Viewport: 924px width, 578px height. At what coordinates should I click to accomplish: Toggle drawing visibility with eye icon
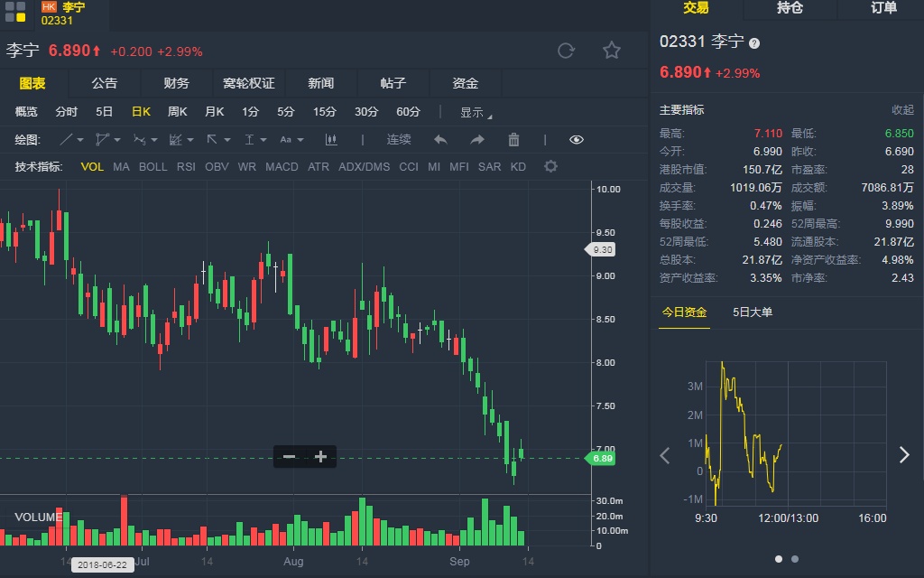point(577,139)
